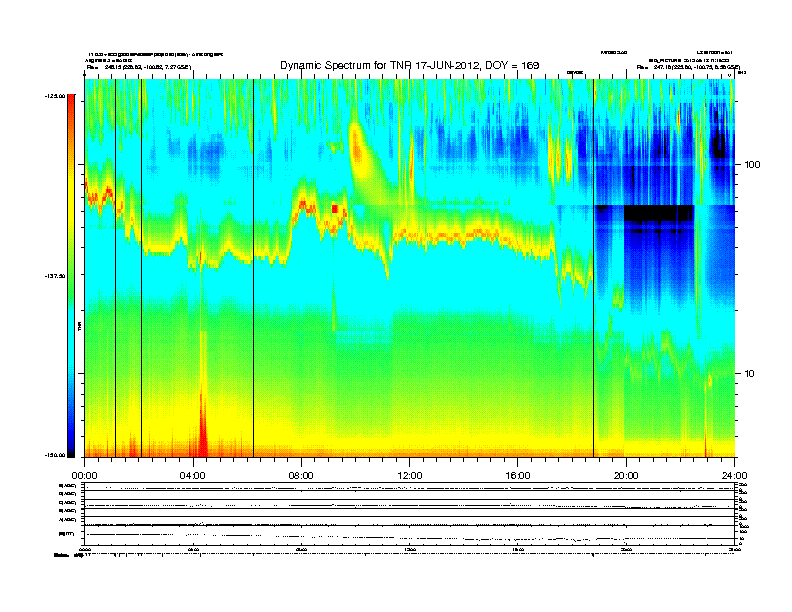
Task: Click the -150.00 color scale label
Action: pos(54,455)
